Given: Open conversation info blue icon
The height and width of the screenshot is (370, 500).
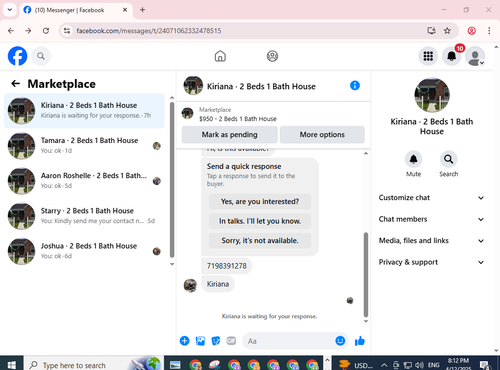Looking at the screenshot, I should tap(355, 86).
